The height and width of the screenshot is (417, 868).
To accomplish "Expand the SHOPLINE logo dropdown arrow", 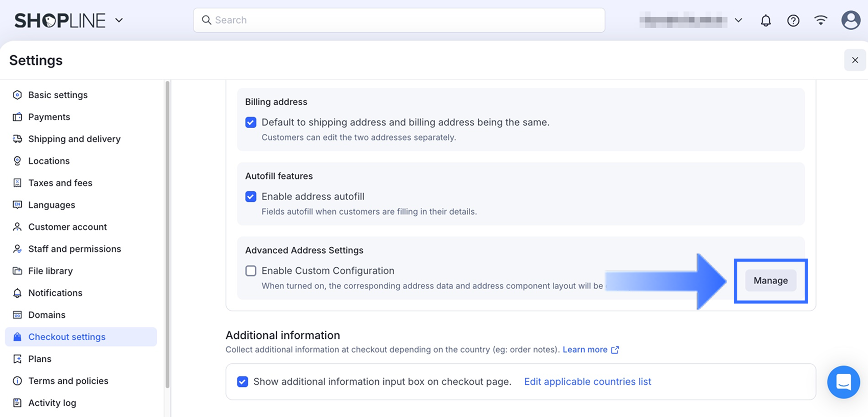I will tap(119, 20).
